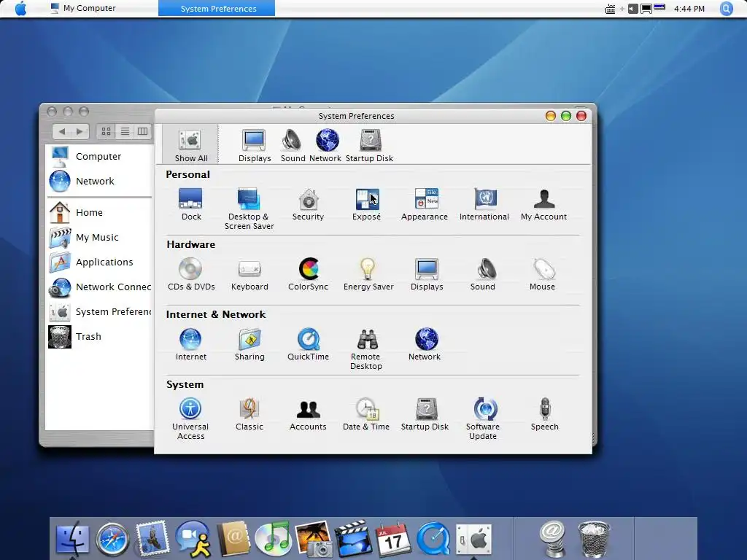The width and height of the screenshot is (747, 560).
Task: Go back in My Computer window
Action: 62,131
